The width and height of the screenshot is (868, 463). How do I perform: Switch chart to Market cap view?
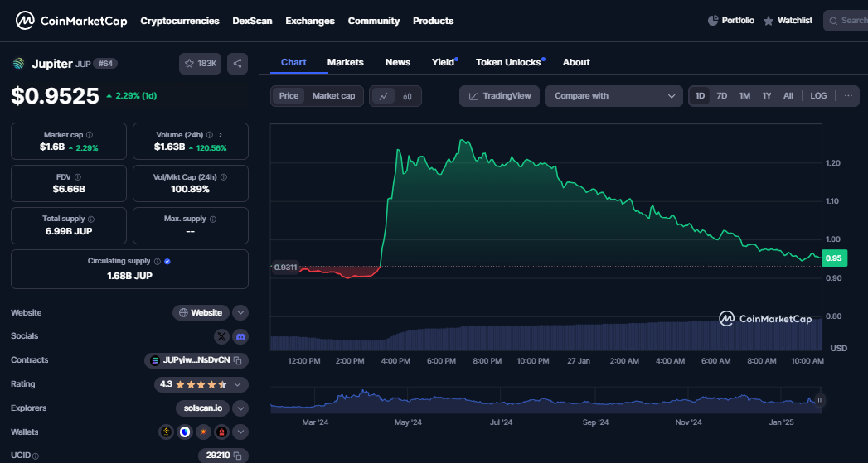333,96
